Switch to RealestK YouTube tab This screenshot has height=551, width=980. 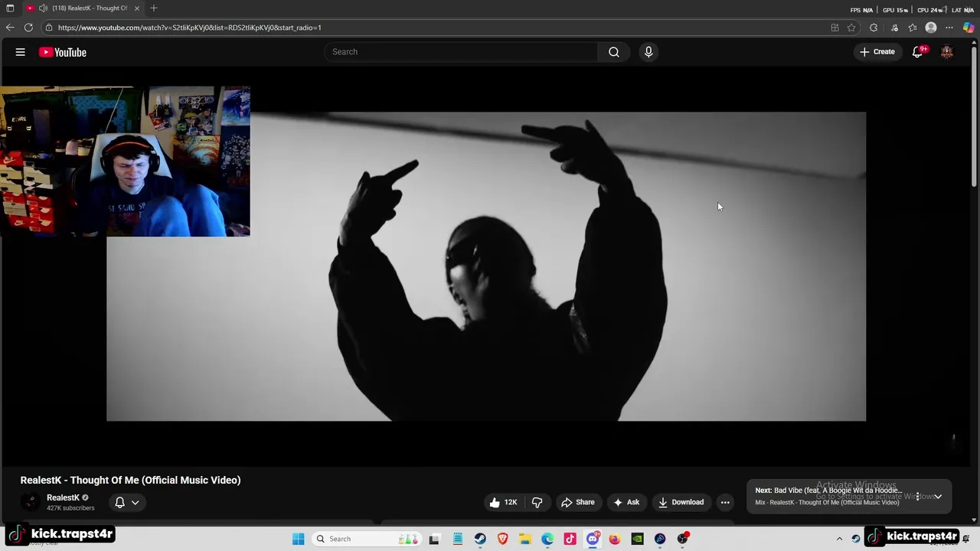[x=82, y=8]
